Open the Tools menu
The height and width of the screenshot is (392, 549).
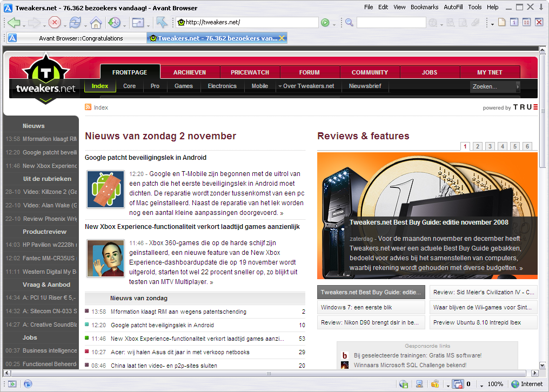coord(475,7)
